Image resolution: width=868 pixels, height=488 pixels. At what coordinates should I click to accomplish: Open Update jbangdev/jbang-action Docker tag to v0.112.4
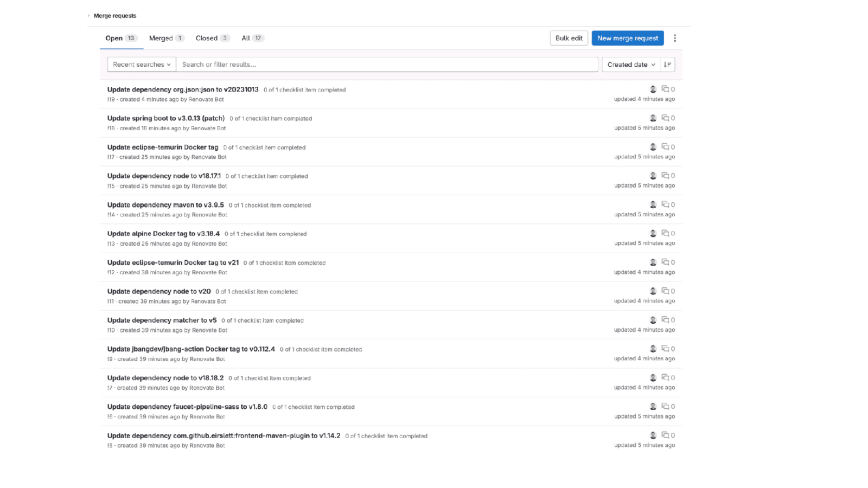191,349
